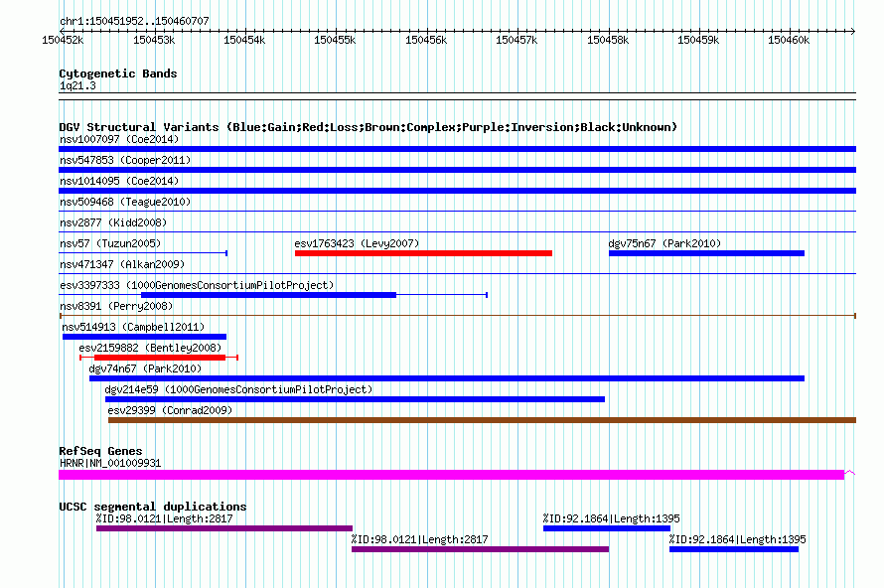Click the dgv74n67 (Park2010) long blue bar
Image resolution: width=884 pixels, height=588 pixels.
[447, 378]
